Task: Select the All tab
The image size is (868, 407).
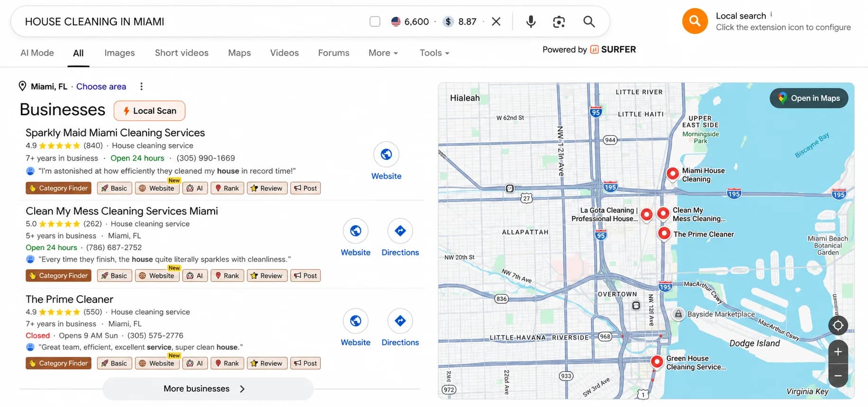Action: click(x=78, y=53)
